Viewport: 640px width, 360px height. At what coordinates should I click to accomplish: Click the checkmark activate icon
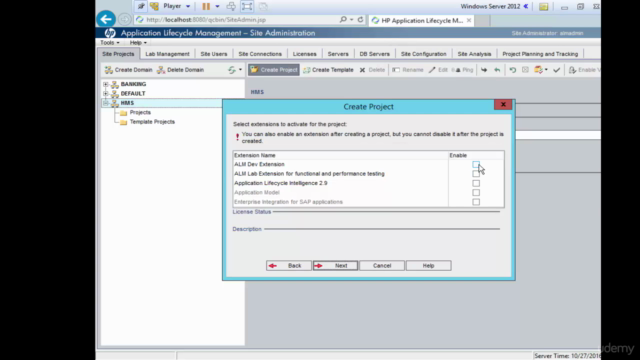556,70
